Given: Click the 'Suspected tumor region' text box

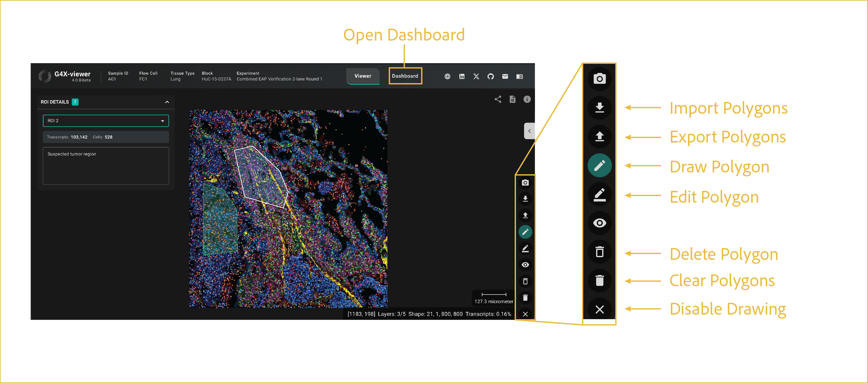Looking at the screenshot, I should 106,165.
